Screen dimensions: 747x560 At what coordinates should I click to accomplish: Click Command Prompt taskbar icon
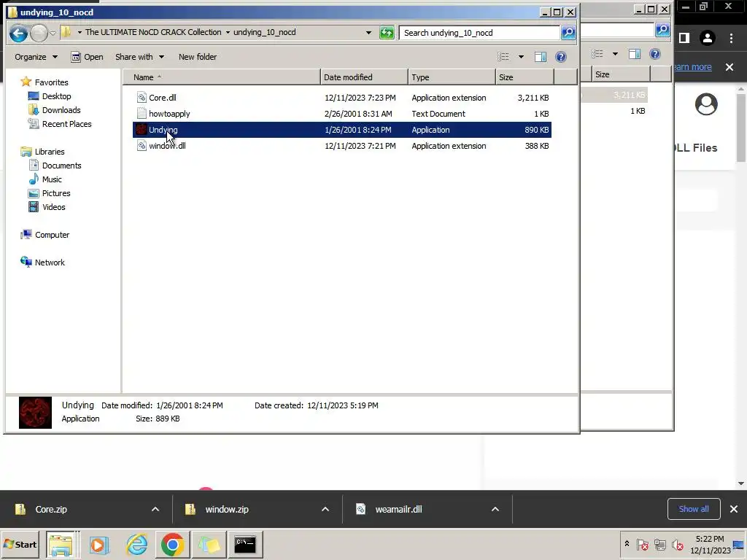tap(245, 544)
